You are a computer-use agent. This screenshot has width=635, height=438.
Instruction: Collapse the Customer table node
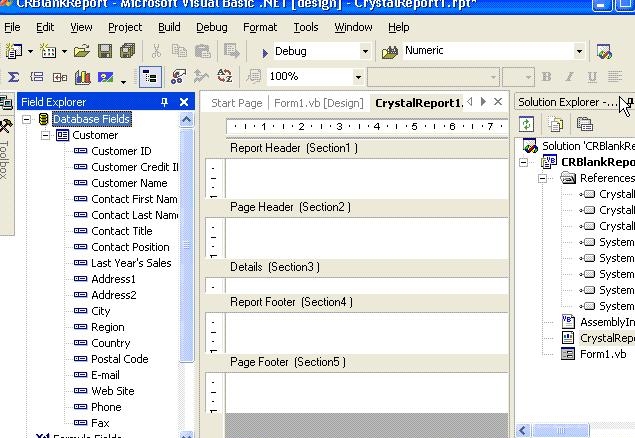(x=45, y=135)
